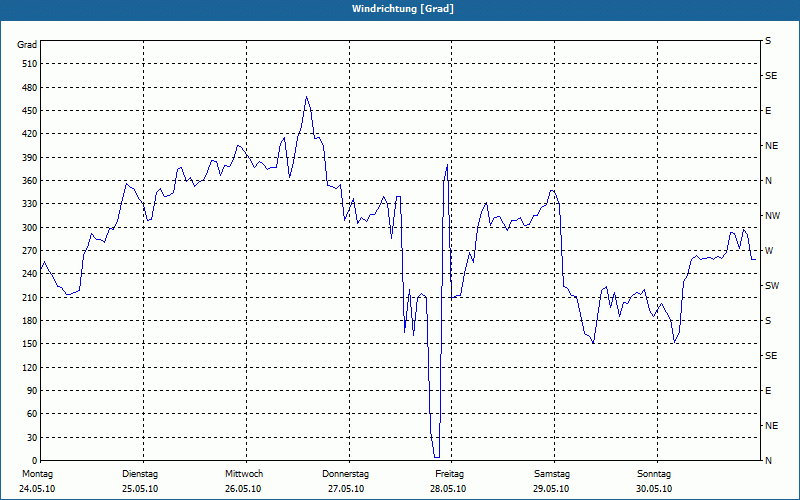Click the date 28.05.10

coord(448,489)
